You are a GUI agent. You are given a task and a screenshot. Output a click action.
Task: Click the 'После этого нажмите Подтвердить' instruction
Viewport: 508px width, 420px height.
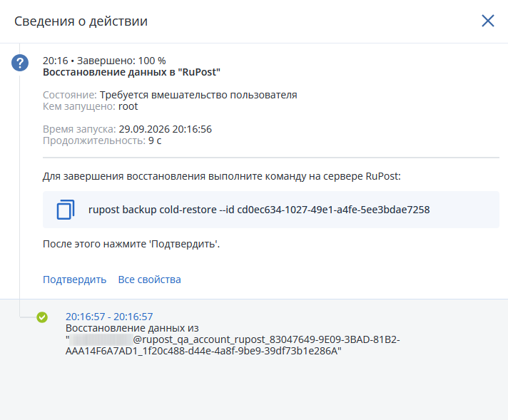point(131,244)
